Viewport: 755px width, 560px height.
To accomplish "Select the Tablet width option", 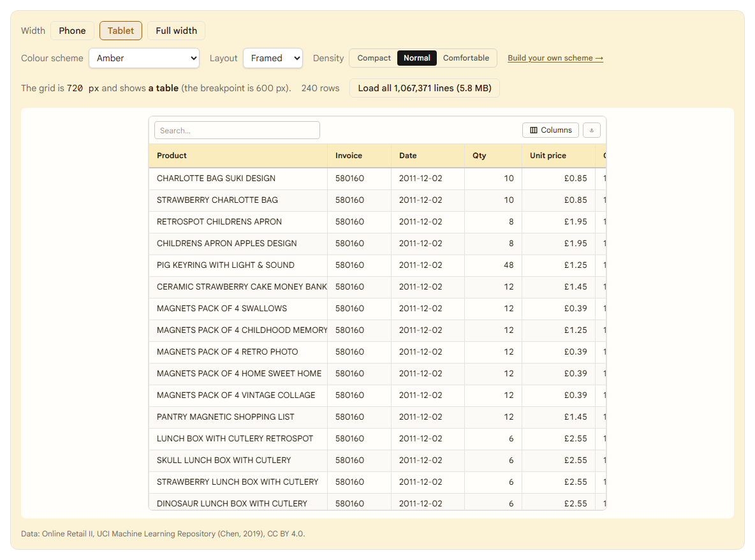I will (x=121, y=31).
